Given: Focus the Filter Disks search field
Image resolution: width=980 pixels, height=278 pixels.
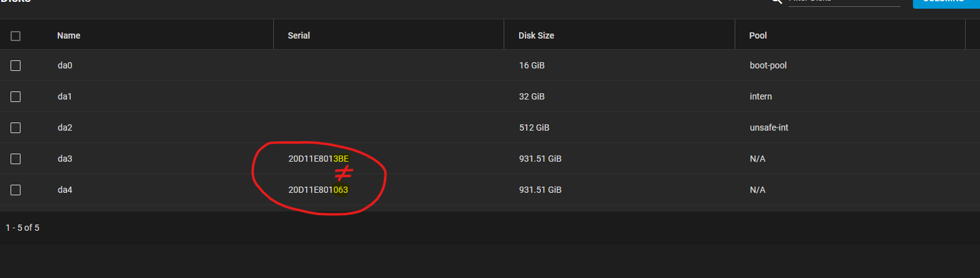Looking at the screenshot, I should (845, 2).
